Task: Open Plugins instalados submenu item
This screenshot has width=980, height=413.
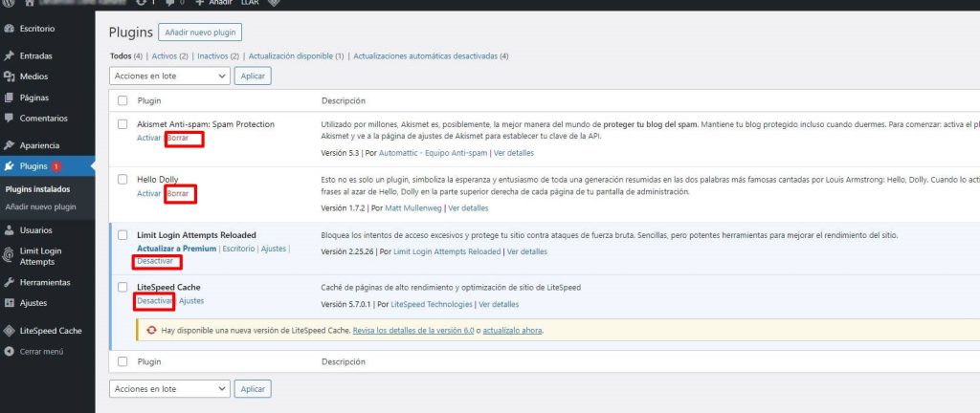Action: tap(37, 189)
